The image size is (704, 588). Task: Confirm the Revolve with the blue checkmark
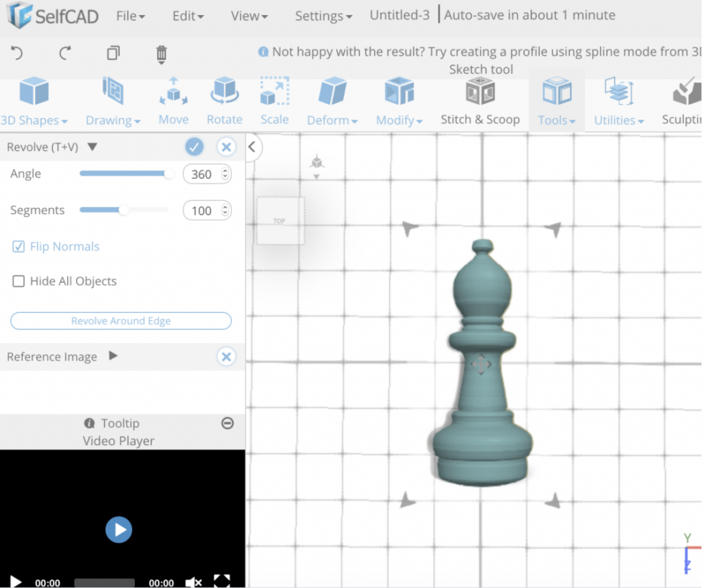tap(194, 146)
